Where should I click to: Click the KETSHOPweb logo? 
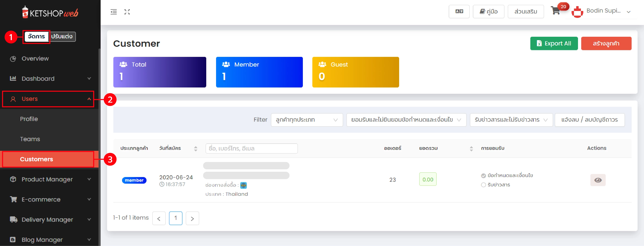pos(50,12)
